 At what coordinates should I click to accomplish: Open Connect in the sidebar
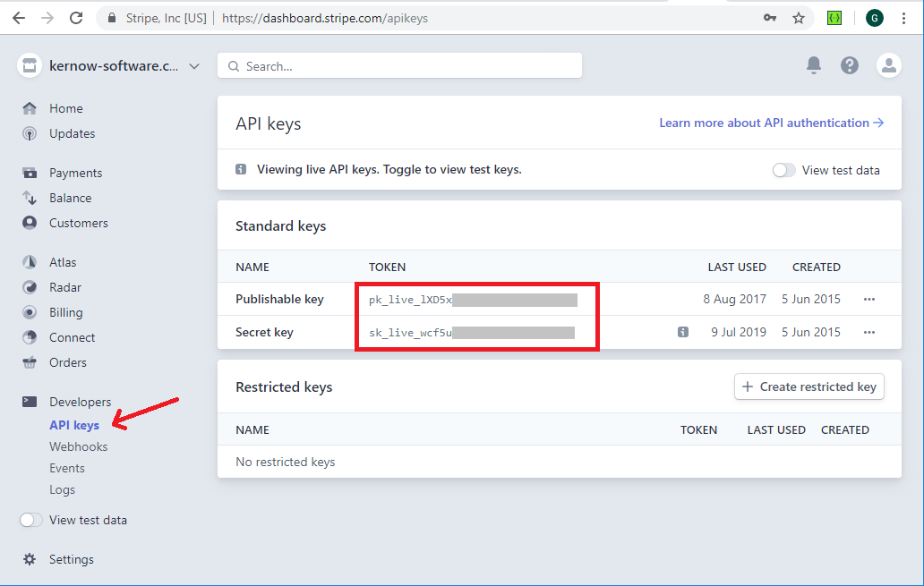coord(72,337)
